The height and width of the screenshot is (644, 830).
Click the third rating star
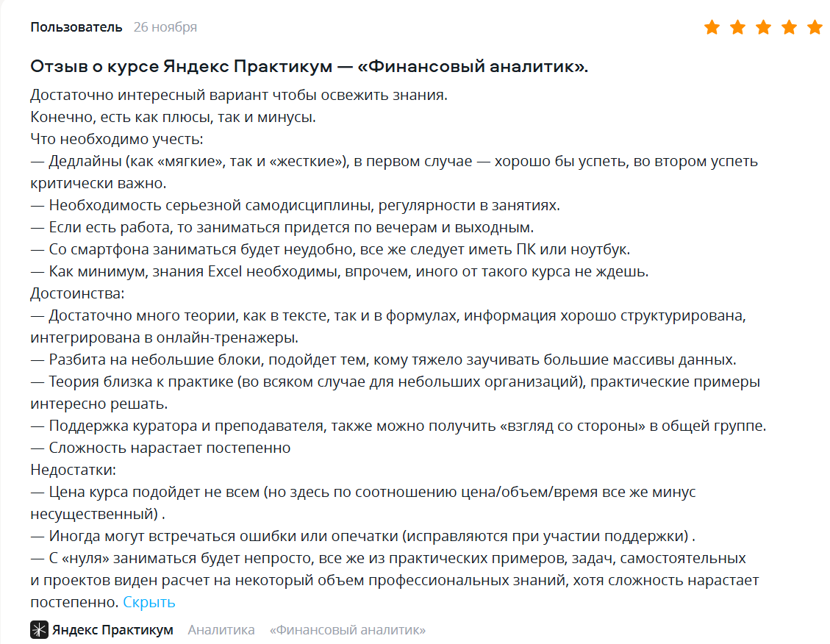coord(763,28)
